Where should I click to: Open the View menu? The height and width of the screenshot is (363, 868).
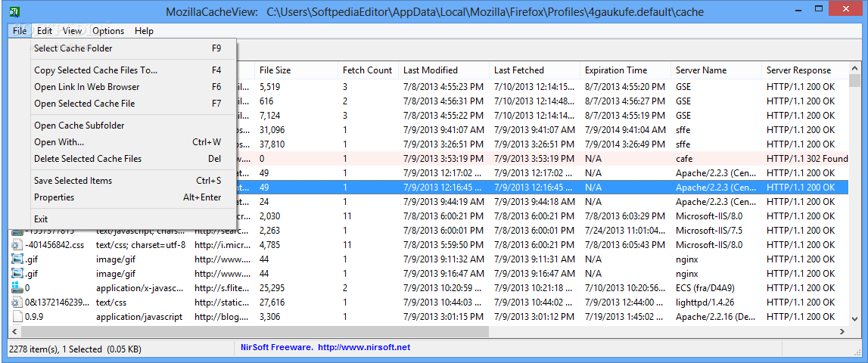coord(73,31)
